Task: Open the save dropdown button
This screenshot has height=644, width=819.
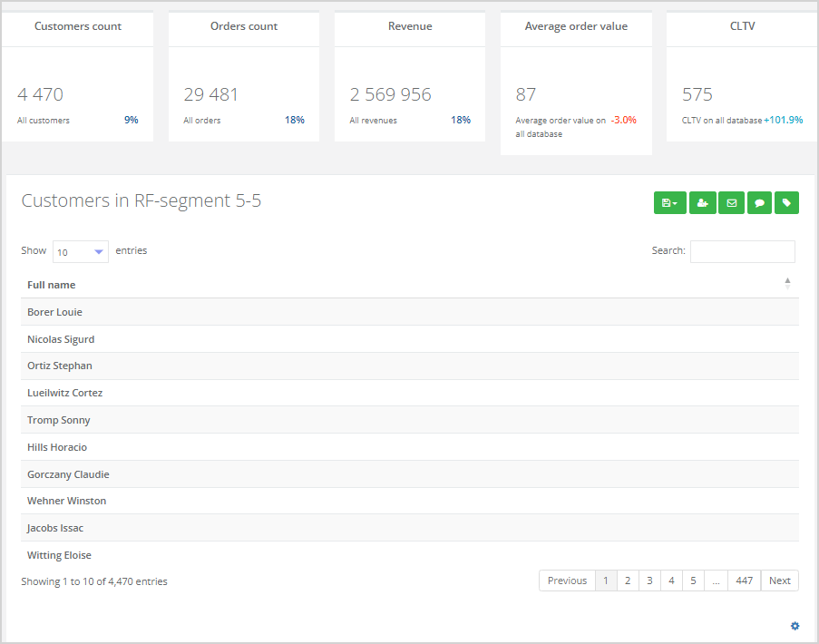Action: tap(669, 203)
